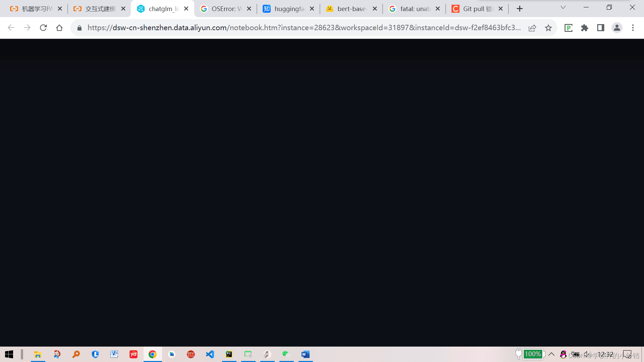
Task: Open a new browser tab
Action: [x=520, y=8]
